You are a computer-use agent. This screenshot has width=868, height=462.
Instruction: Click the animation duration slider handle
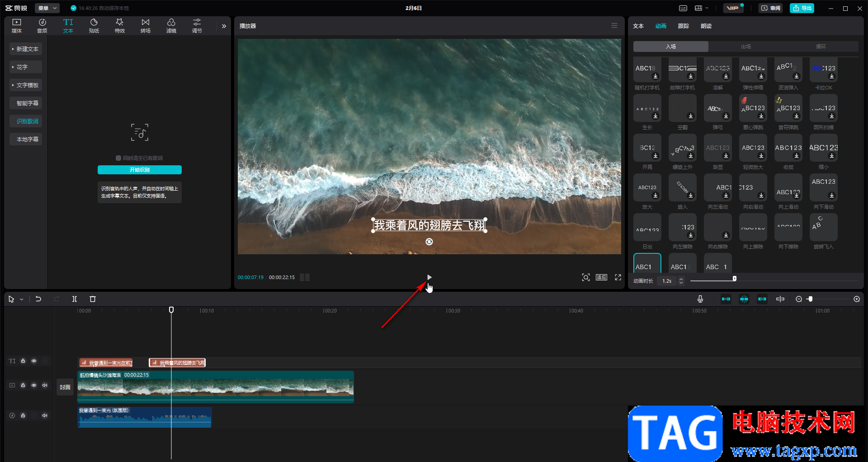[735, 279]
